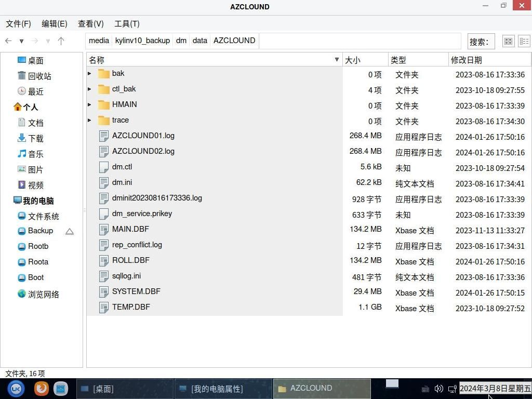Open back history dropdown arrow
Image resolution: width=532 pixels, height=399 pixels.
(21, 41)
